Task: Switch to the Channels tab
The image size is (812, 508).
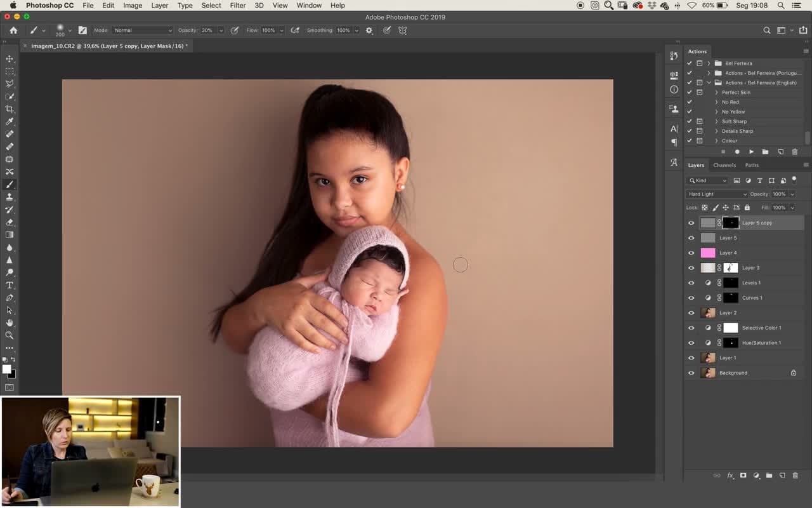Action: click(724, 165)
